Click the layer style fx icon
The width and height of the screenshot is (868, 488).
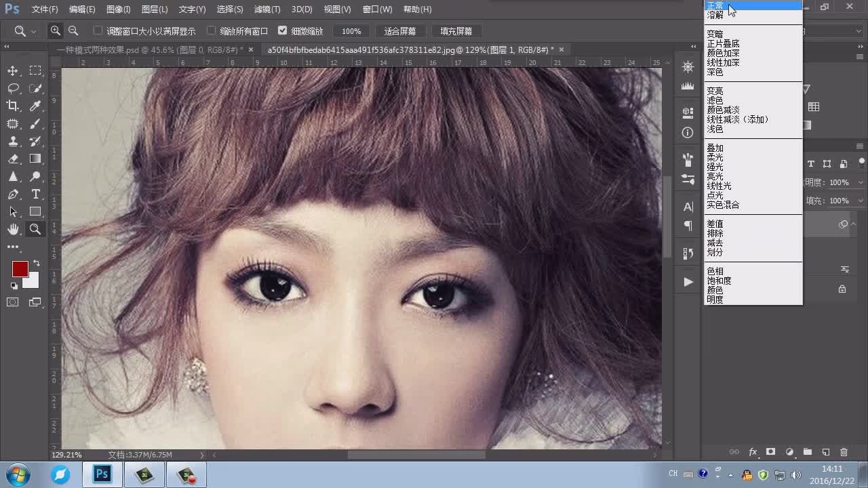pos(753,452)
